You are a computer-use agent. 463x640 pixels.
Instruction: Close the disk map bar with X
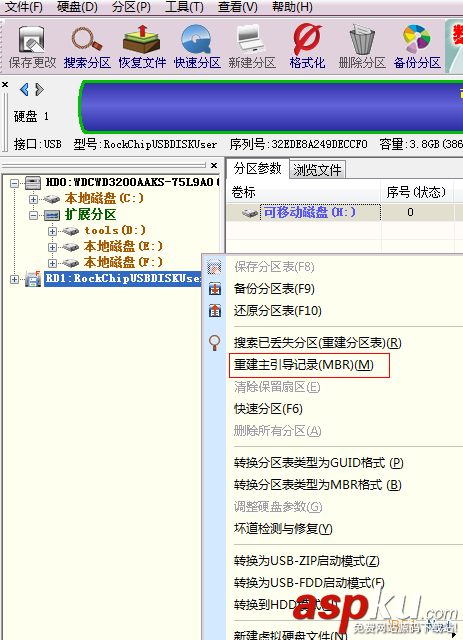(5, 84)
